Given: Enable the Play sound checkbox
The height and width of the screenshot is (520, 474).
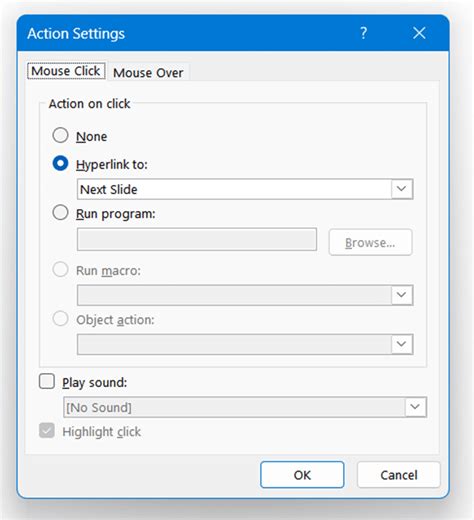Looking at the screenshot, I should click(x=47, y=381).
